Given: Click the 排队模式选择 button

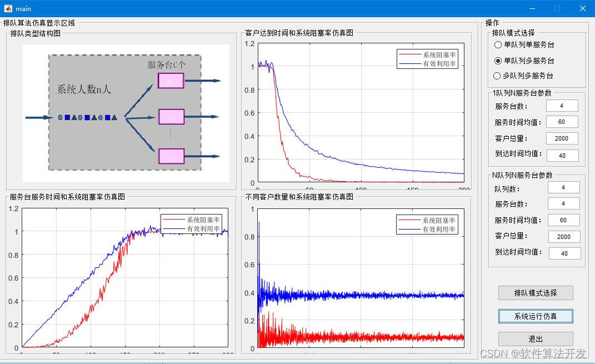Looking at the screenshot, I should pos(536,293).
